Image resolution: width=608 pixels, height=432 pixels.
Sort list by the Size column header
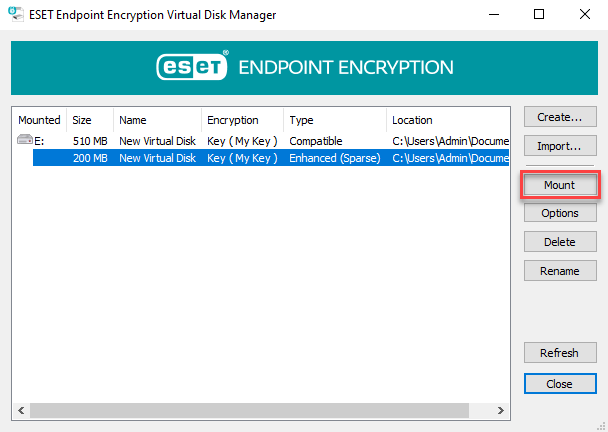click(x=90, y=120)
